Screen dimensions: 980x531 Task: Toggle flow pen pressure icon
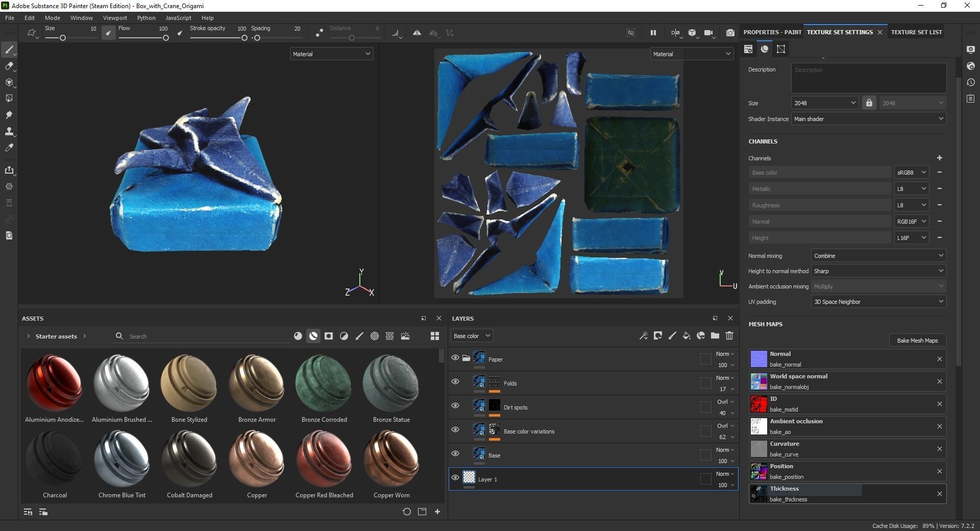tap(180, 33)
